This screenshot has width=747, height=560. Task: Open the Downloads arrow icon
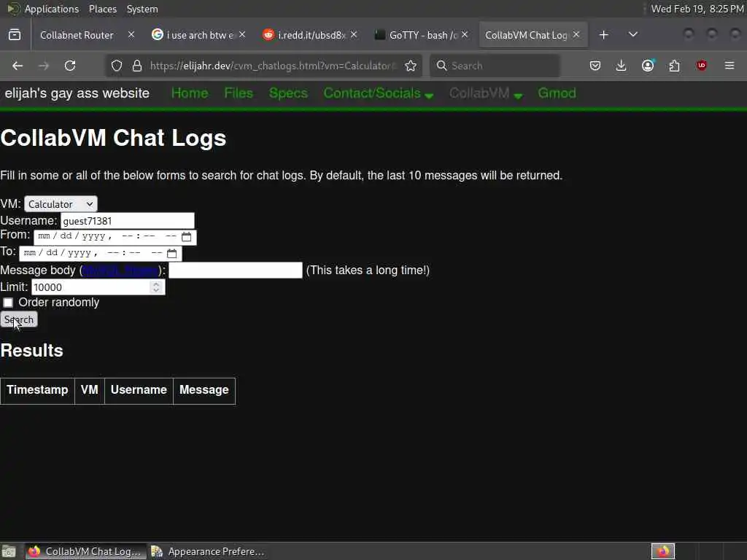coord(622,66)
